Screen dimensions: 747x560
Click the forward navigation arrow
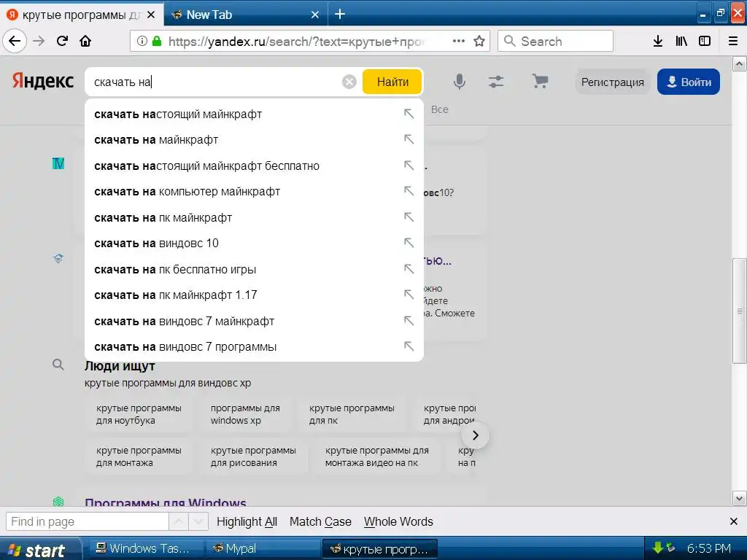(39, 41)
